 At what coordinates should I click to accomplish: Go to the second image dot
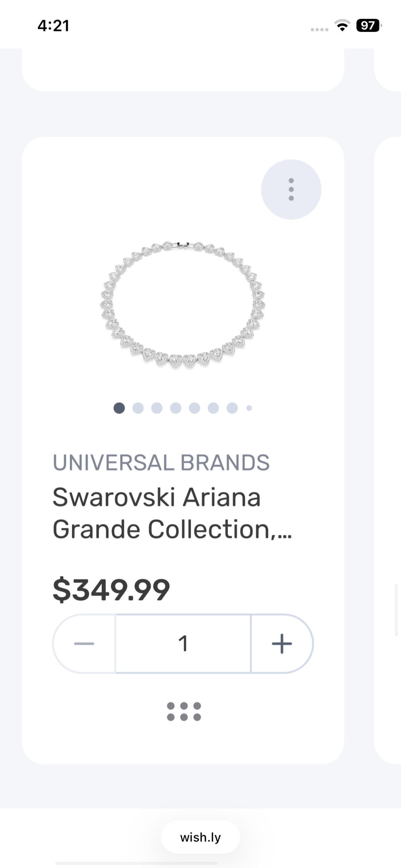pos(138,408)
